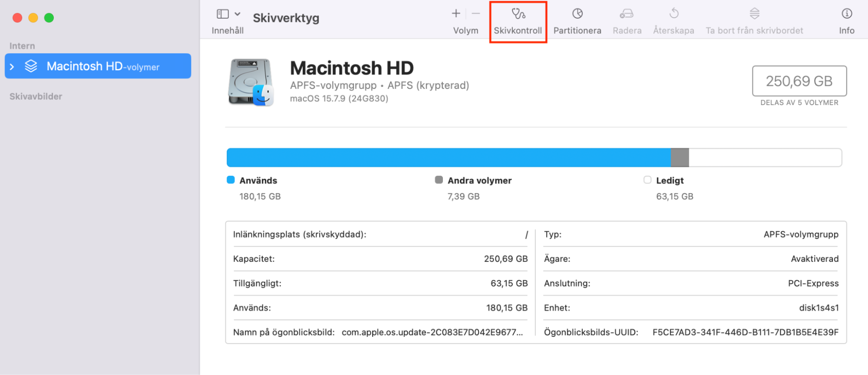Click the snapshot name com.apple.os.update text
This screenshot has width=868, height=375.
(432, 332)
